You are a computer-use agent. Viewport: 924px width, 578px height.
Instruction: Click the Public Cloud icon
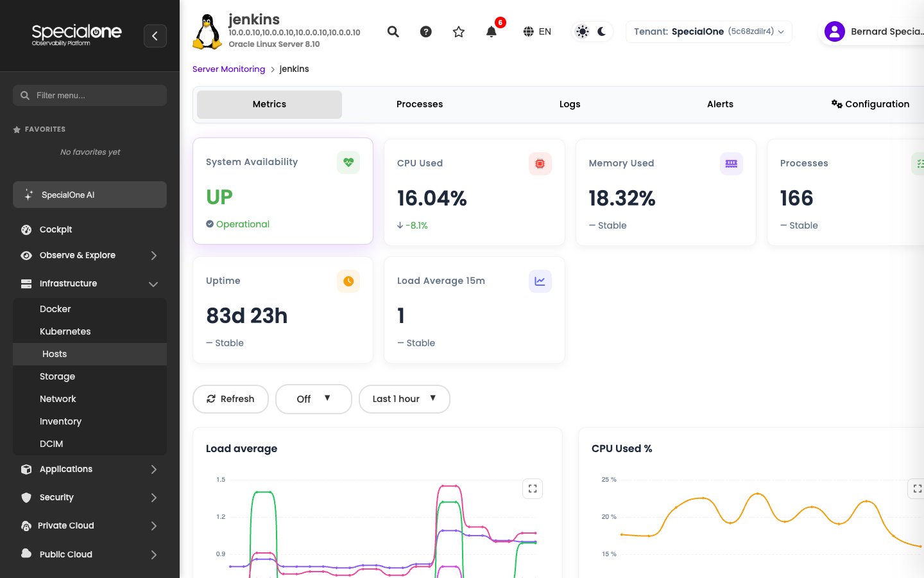26,554
